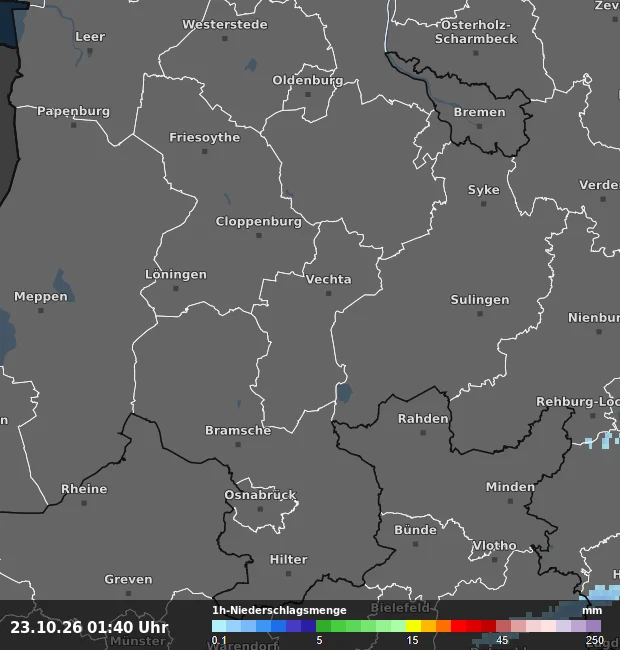
Task: Click the town marker square below Cloppenburg
Action: coord(259,235)
